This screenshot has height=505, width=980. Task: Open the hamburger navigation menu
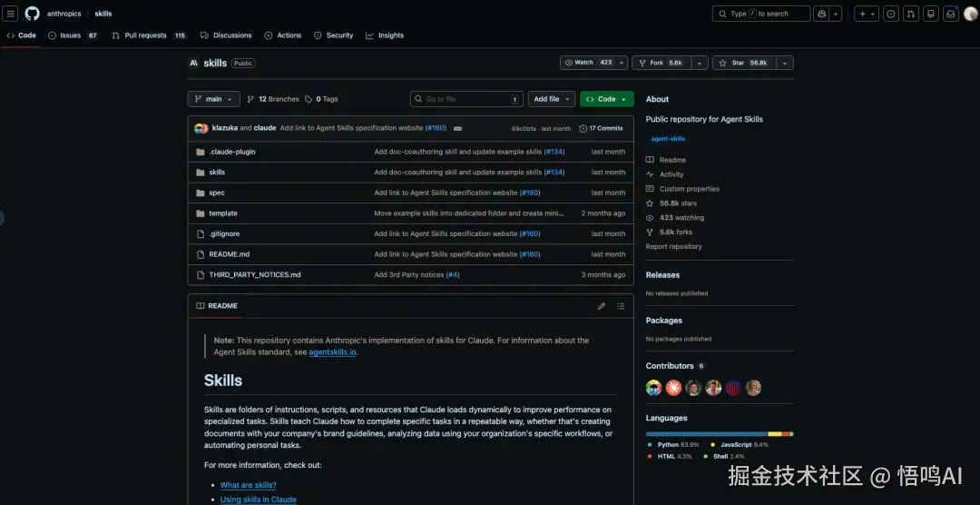coord(11,14)
